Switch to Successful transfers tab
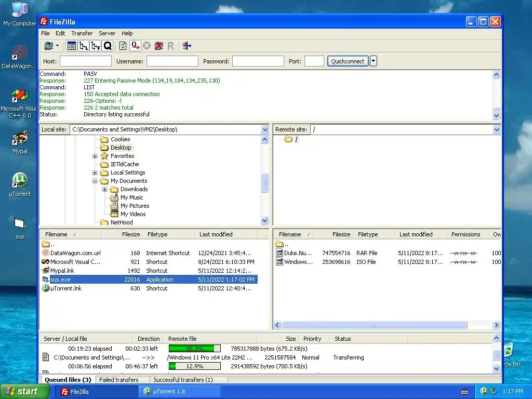532x399 pixels. (x=183, y=380)
